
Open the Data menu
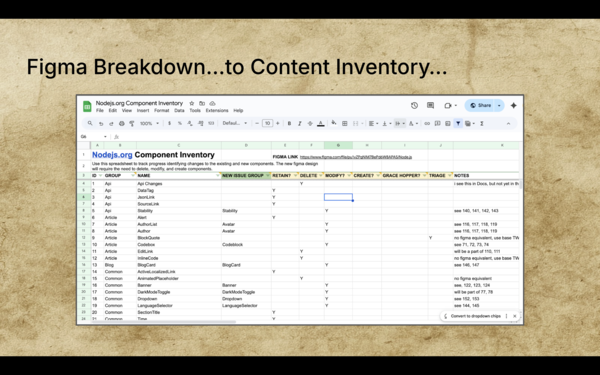coord(179,111)
